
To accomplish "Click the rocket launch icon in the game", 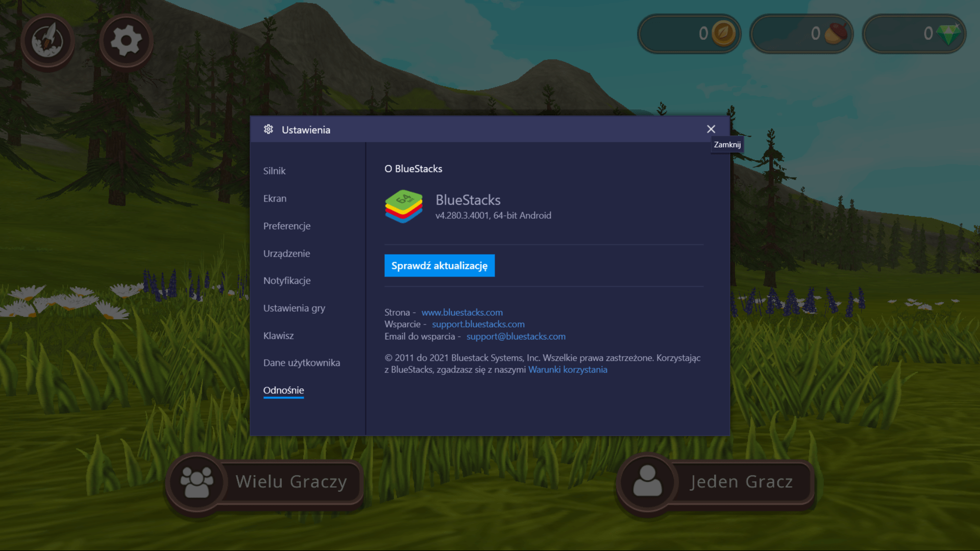I will click(47, 41).
